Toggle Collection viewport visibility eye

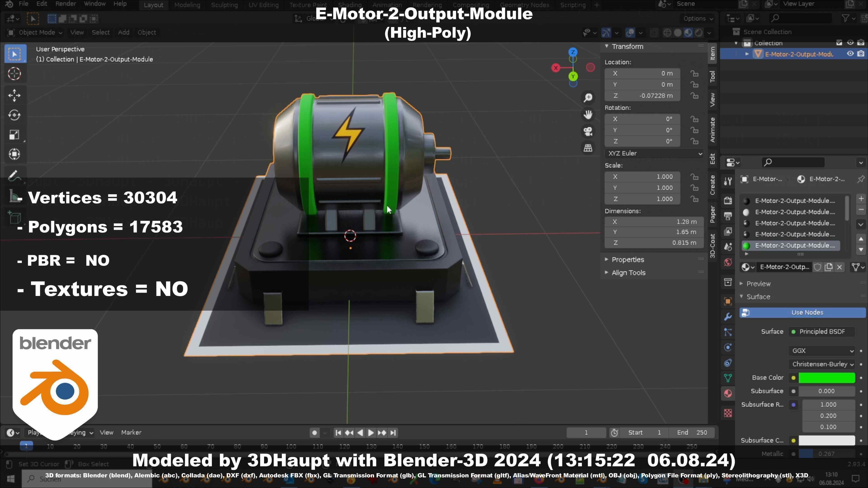tap(850, 43)
